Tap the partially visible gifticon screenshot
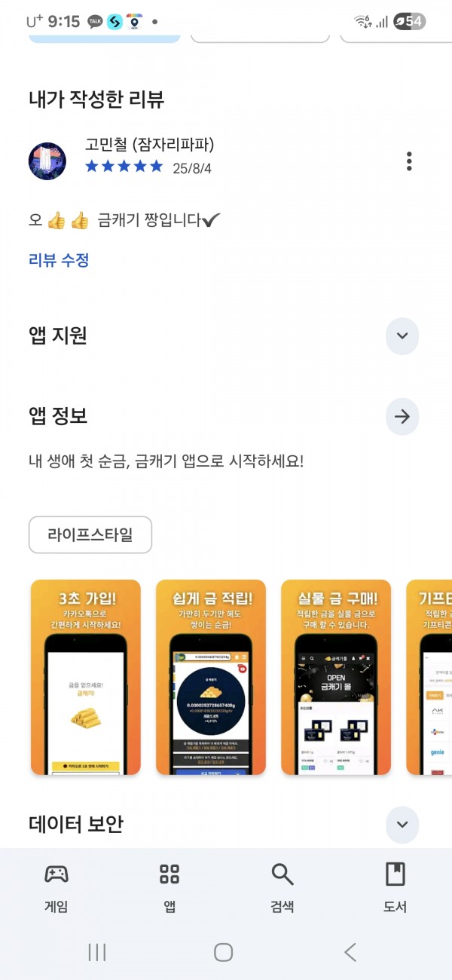 point(429,677)
